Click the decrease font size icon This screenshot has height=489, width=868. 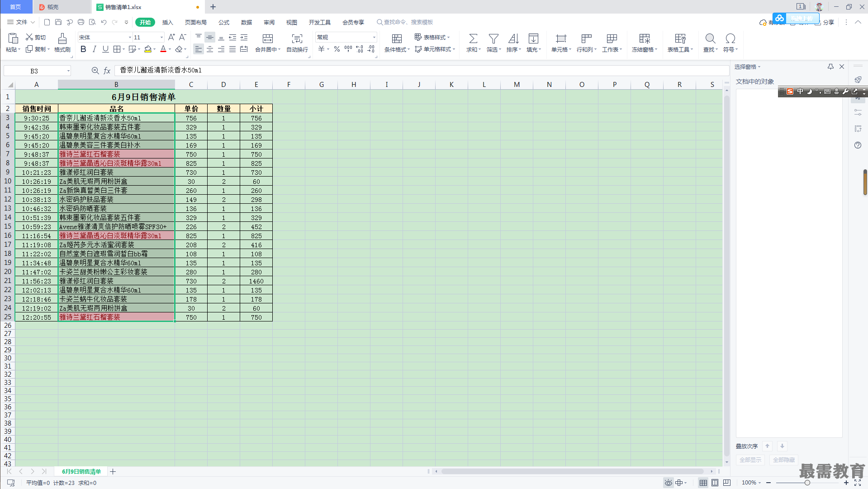coord(183,37)
